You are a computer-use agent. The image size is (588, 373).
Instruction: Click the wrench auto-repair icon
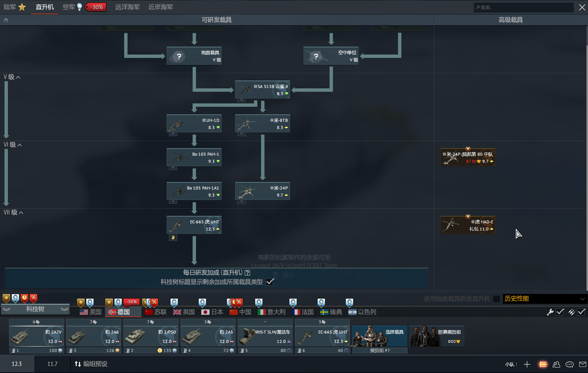[x=550, y=312]
